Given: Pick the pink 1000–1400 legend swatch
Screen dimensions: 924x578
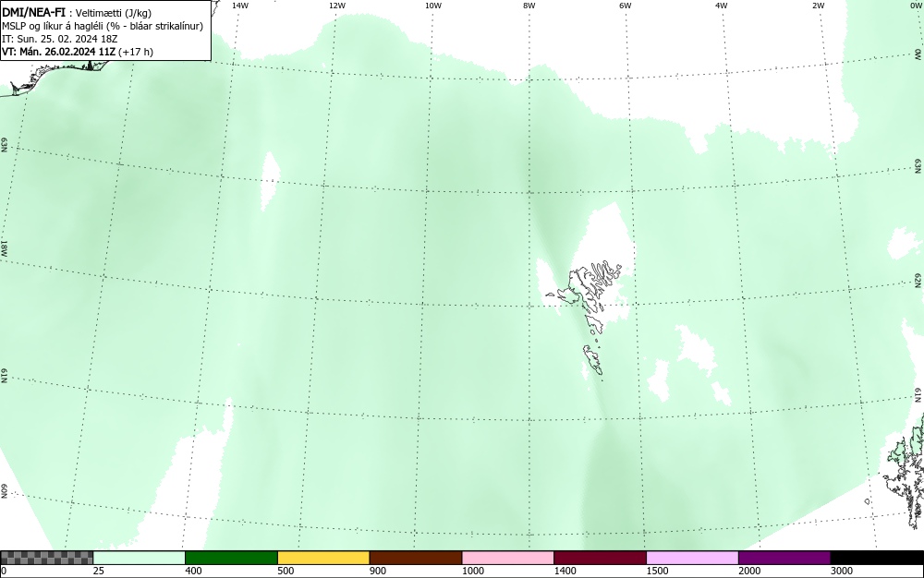Looking at the screenshot, I should [508, 558].
